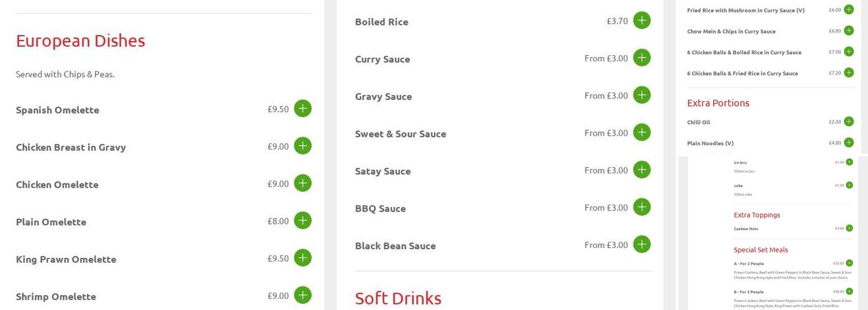Add Chilli Oil extra portion

pos(849,122)
